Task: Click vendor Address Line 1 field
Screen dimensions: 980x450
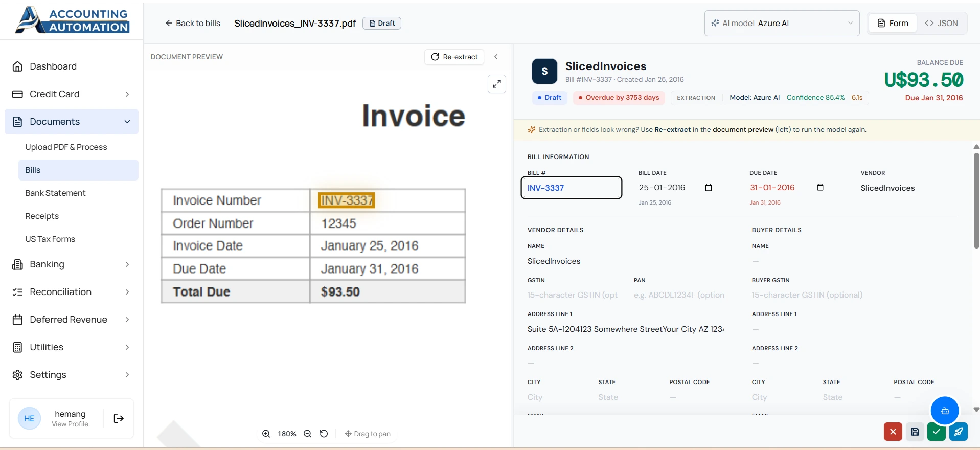Action: click(x=626, y=329)
